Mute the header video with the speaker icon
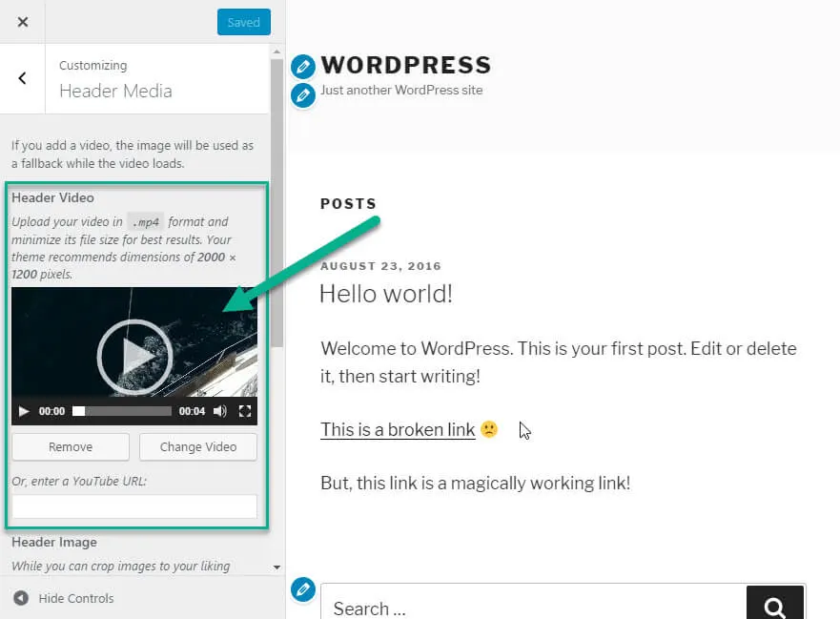The image size is (840, 619). [219, 411]
